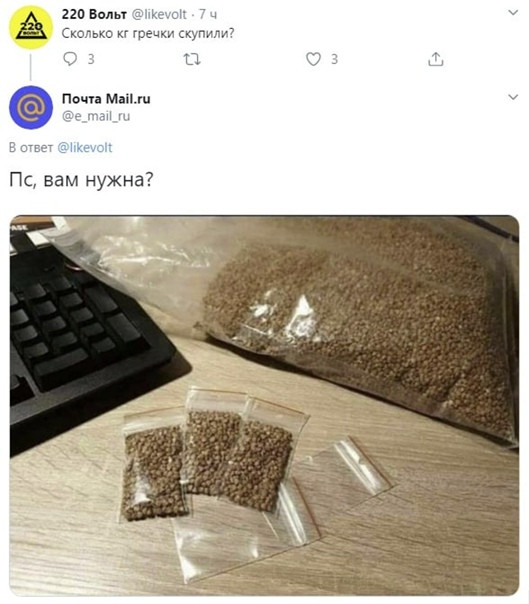Open the Почта Mail.ru account name

(x=106, y=99)
